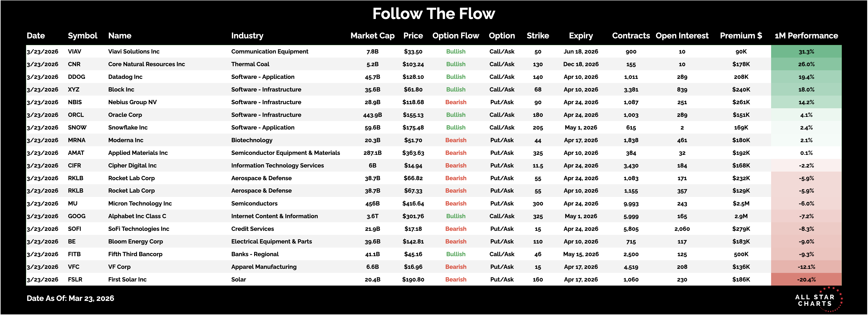This screenshot has height=315, width=868.
Task: Click the 1M Performance column header
Action: [806, 36]
